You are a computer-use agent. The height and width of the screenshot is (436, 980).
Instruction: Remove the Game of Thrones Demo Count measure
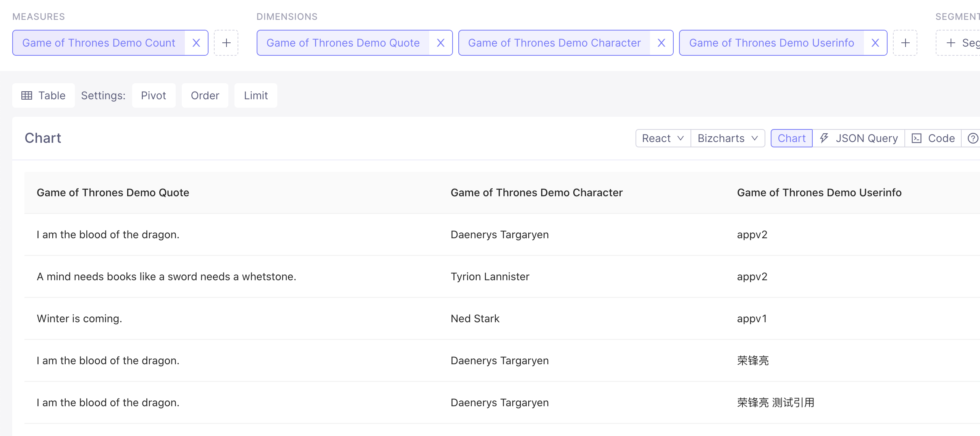pyautogui.click(x=196, y=43)
